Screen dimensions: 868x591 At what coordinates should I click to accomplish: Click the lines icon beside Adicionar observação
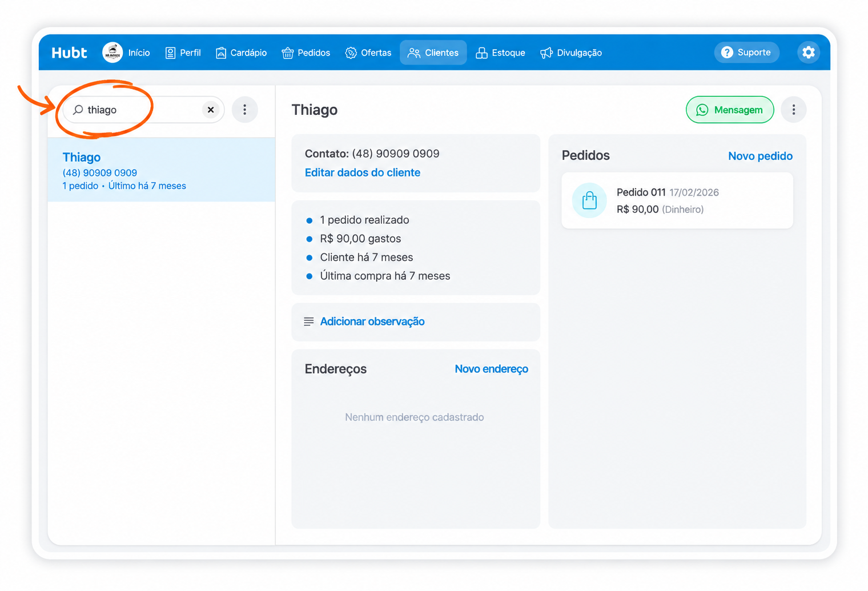309,321
